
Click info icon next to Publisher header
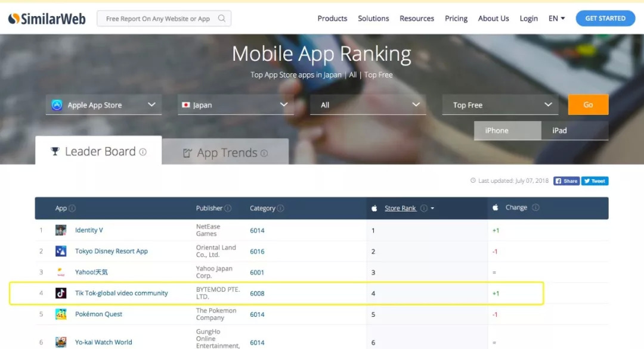228,208
